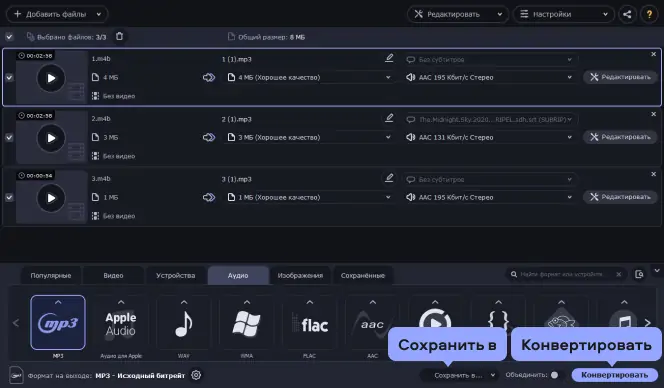
Task: Expand MP3 preset options chevron
Action: [x=58, y=302]
